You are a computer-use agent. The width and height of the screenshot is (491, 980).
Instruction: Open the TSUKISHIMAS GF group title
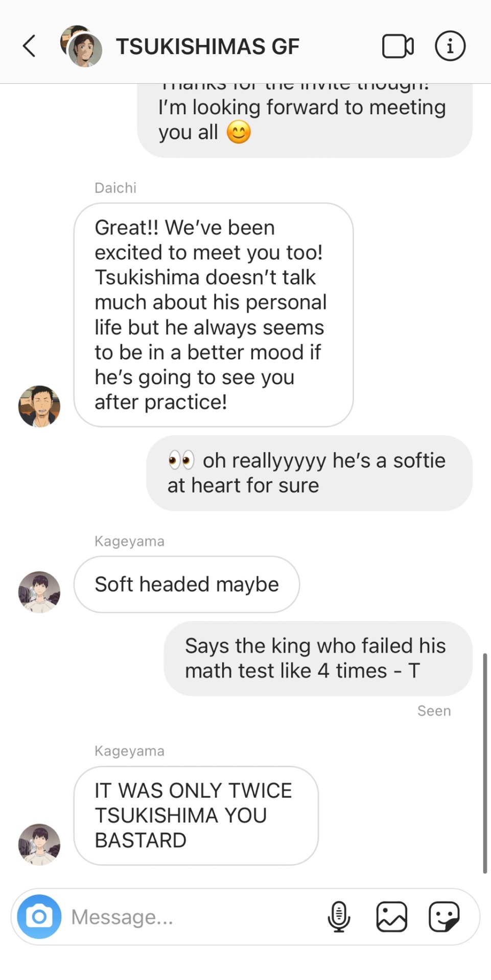(207, 46)
